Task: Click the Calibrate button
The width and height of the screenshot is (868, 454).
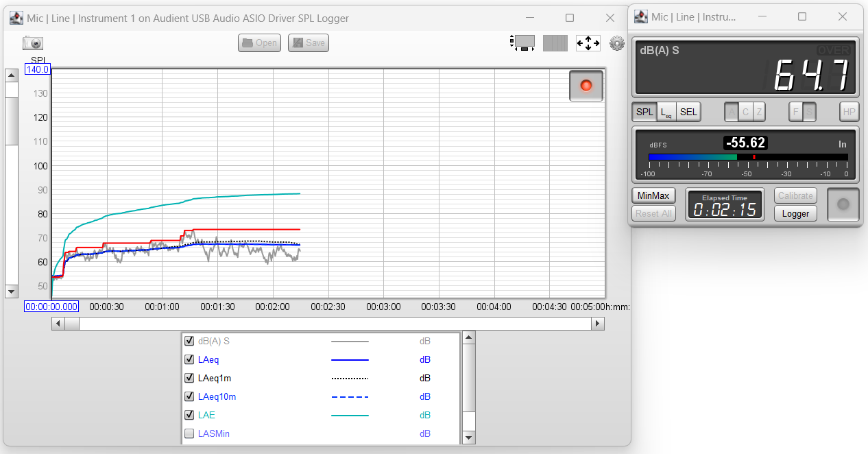Action: pyautogui.click(x=796, y=195)
